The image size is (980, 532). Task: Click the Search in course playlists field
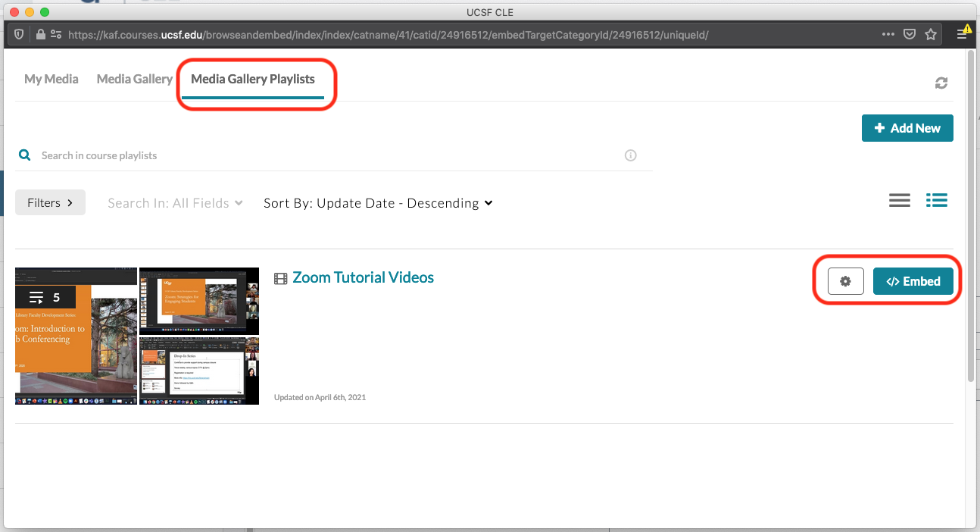[x=326, y=155]
